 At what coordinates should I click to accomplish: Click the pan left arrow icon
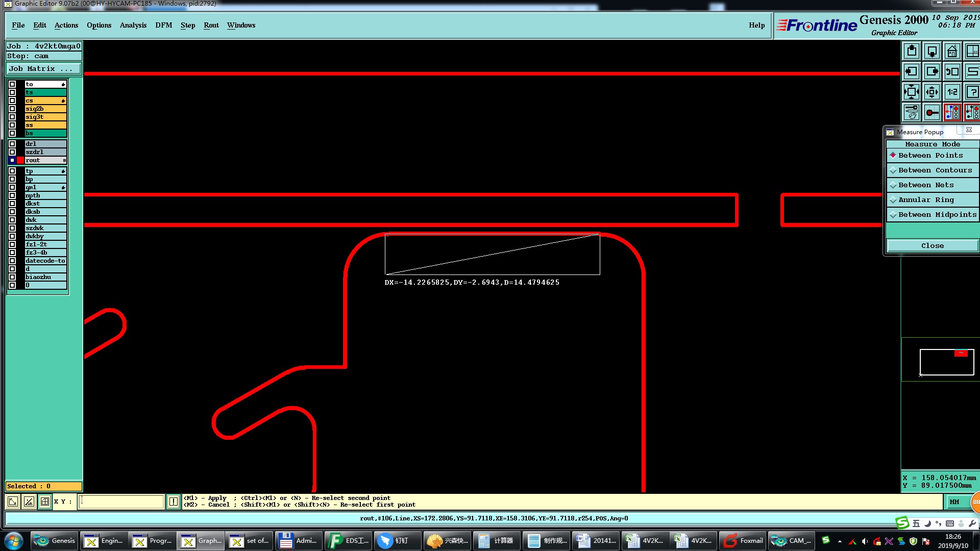[912, 72]
